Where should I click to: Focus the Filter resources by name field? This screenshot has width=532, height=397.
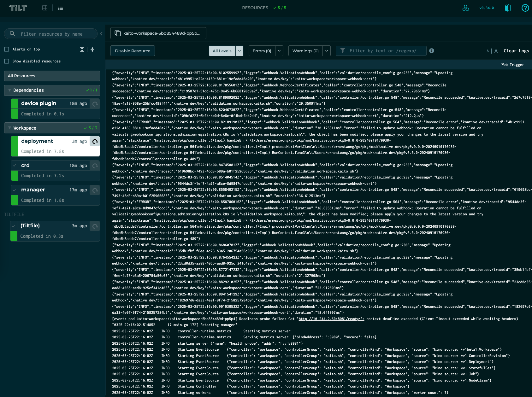click(x=51, y=34)
